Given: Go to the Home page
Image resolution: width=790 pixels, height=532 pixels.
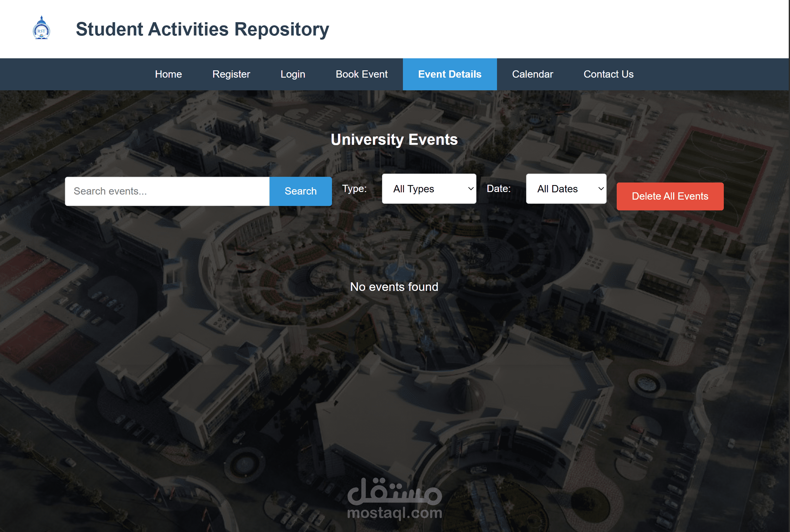Looking at the screenshot, I should (x=168, y=74).
